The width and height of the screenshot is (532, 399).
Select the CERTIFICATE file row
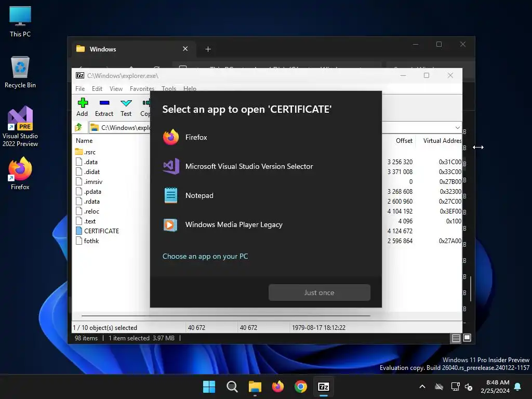97,231
